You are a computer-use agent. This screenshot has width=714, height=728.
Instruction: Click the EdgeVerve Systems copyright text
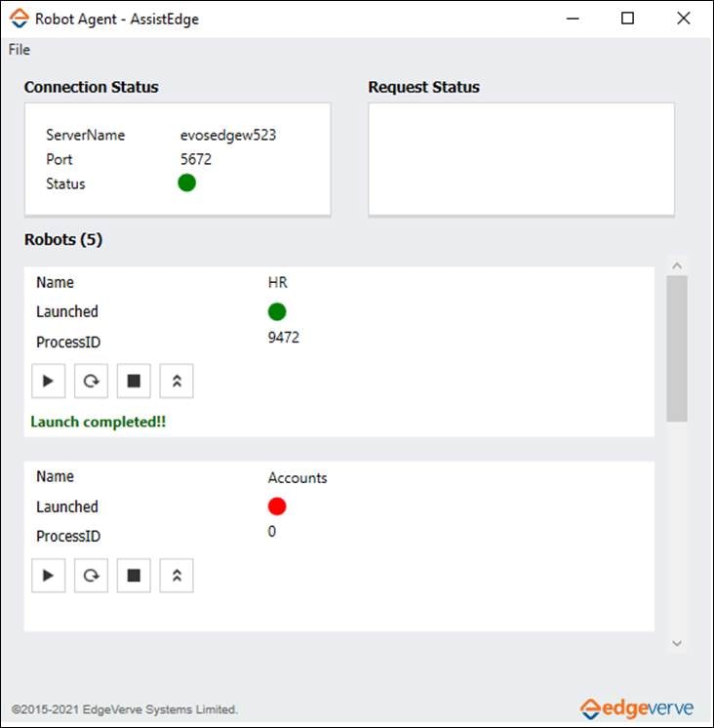pos(125,709)
